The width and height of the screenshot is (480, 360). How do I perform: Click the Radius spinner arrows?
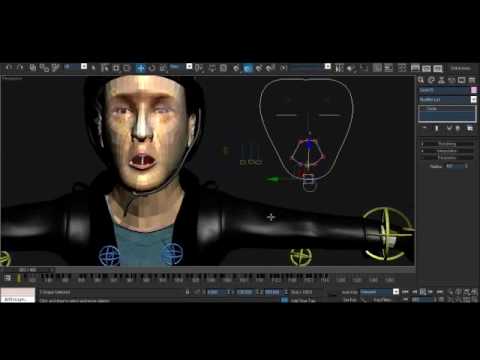(x=467, y=166)
